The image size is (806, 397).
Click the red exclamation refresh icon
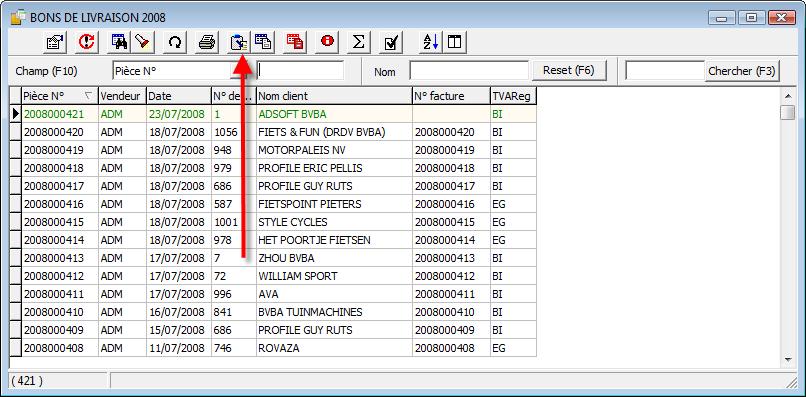click(x=88, y=42)
